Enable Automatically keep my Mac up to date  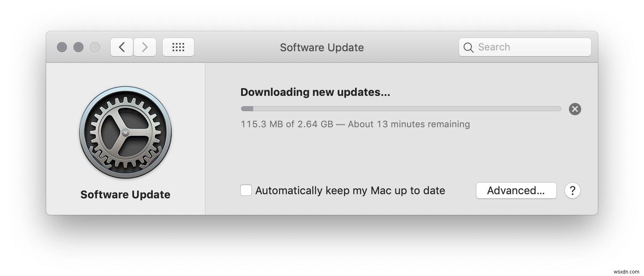[x=246, y=190]
